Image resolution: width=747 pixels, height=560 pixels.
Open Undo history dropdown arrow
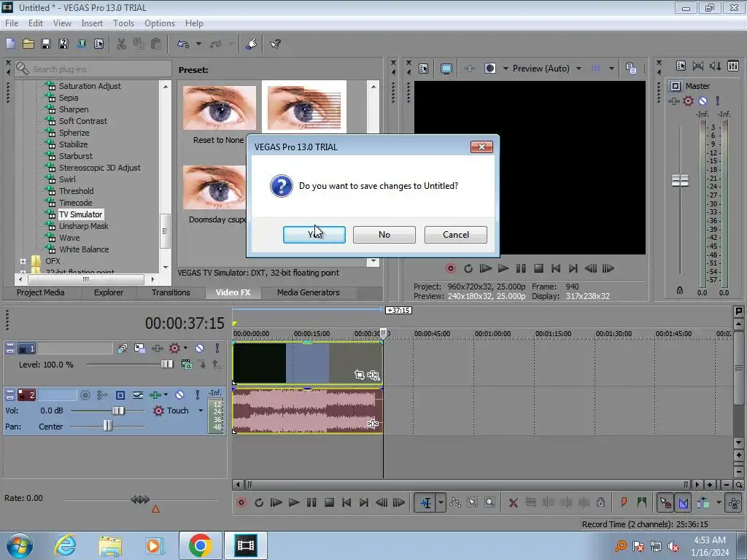(x=198, y=44)
